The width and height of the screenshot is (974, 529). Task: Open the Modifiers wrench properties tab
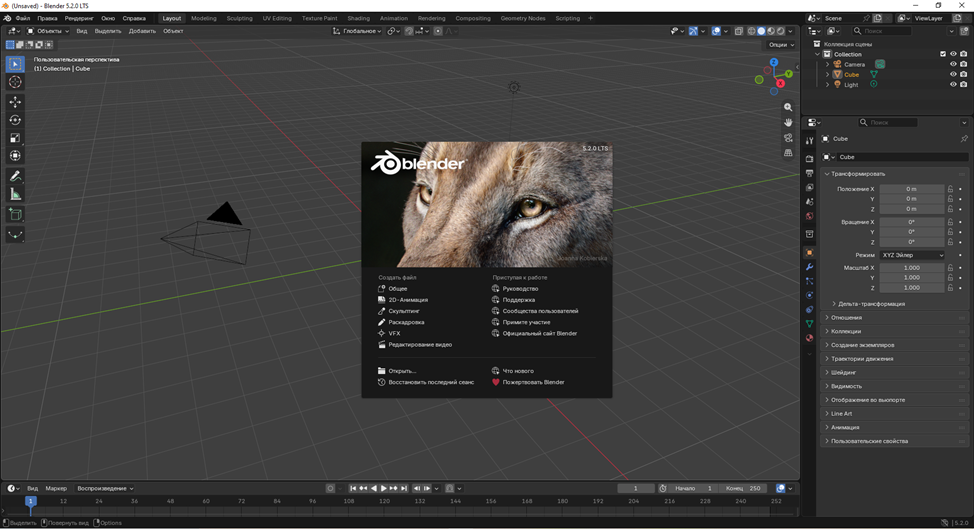pos(809,267)
